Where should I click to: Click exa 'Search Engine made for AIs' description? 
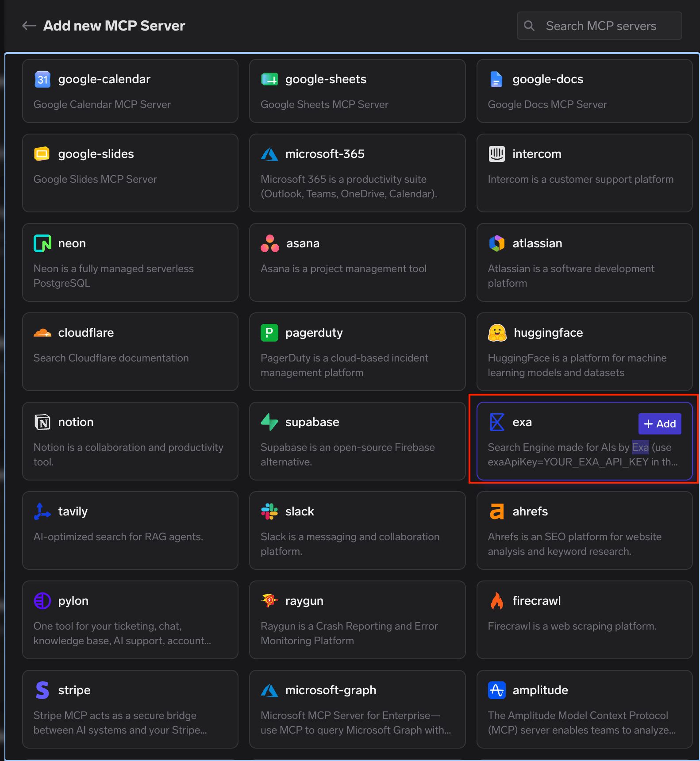click(x=582, y=454)
